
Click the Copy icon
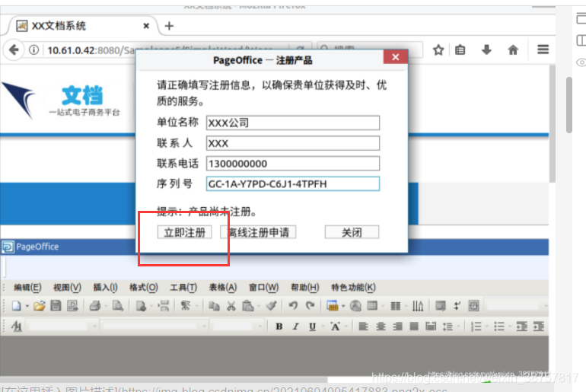pyautogui.click(x=214, y=306)
